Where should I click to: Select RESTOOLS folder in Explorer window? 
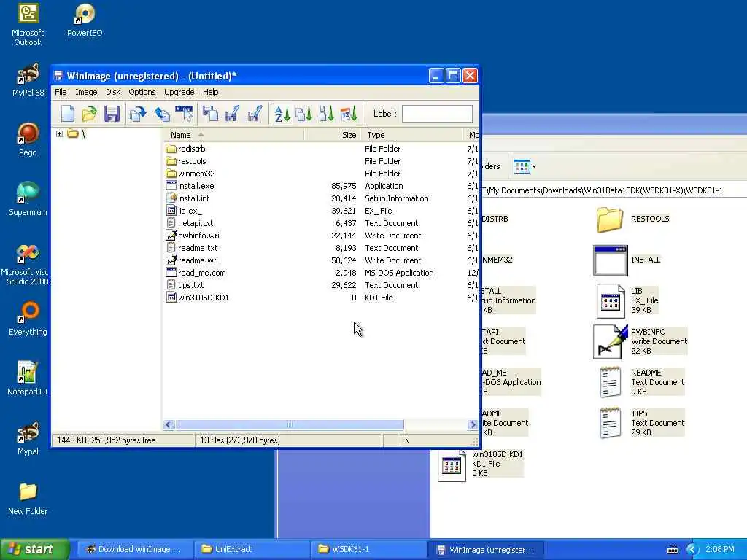click(632, 219)
